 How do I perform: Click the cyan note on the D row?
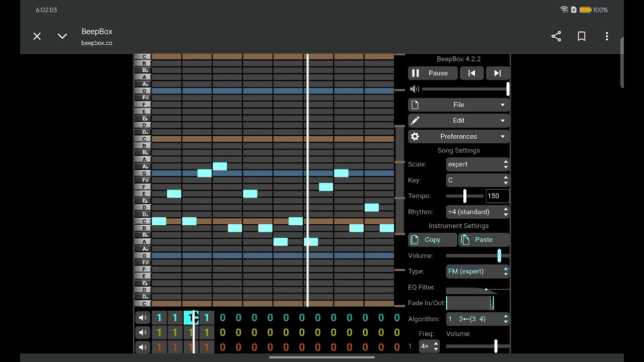[372, 208]
